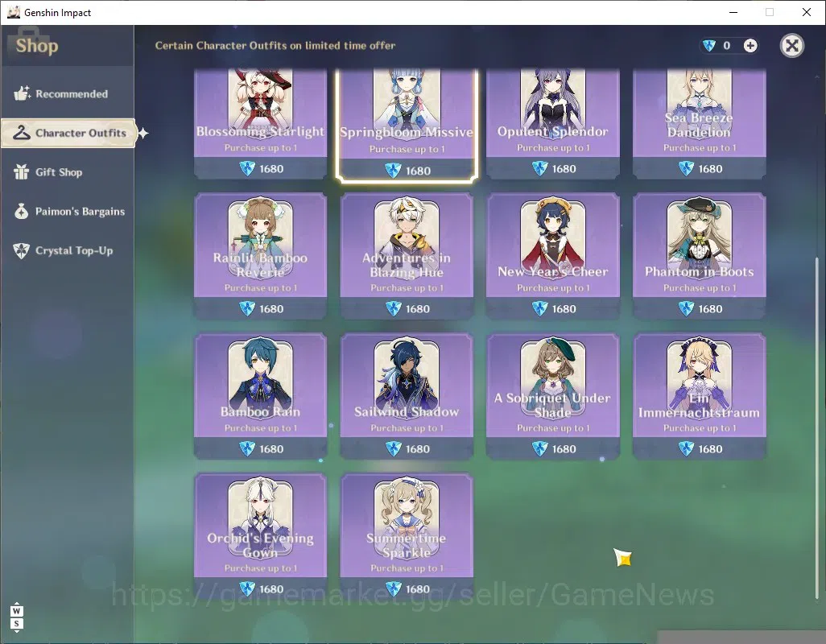The height and width of the screenshot is (644, 826).
Task: Select Adventures in Blazing Hue outfit
Action: (407, 256)
